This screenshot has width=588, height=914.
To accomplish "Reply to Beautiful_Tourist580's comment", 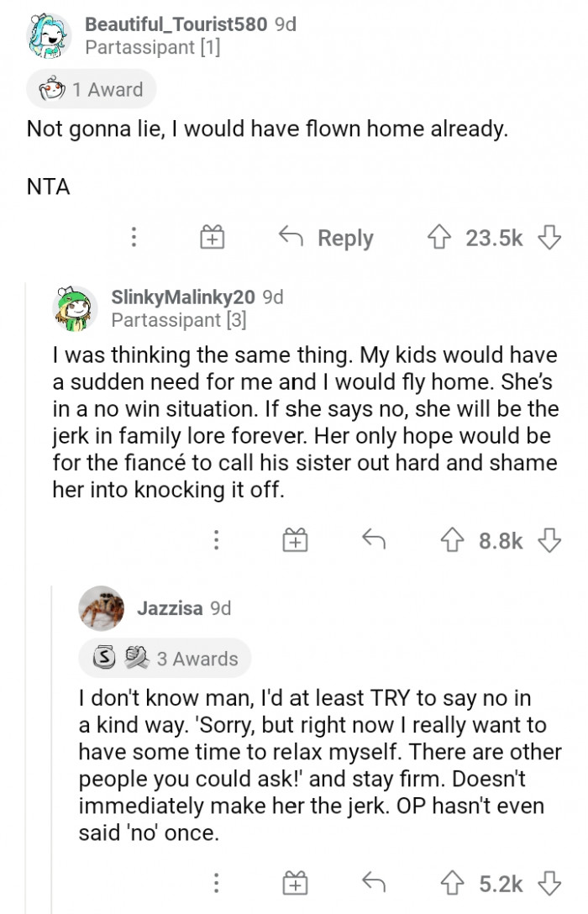I will point(328,238).
